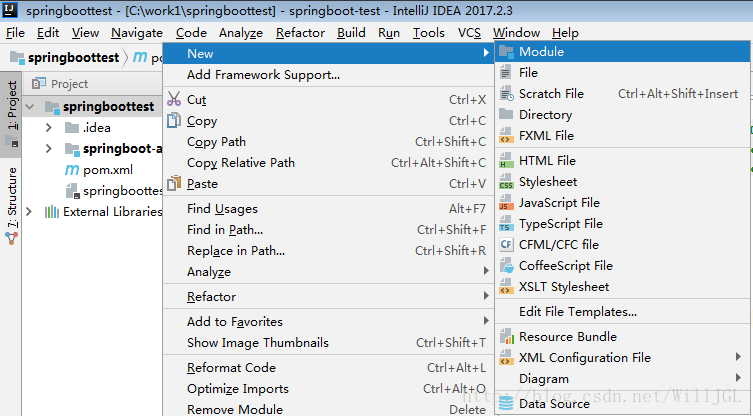Open the File menu in menu bar

click(x=15, y=33)
